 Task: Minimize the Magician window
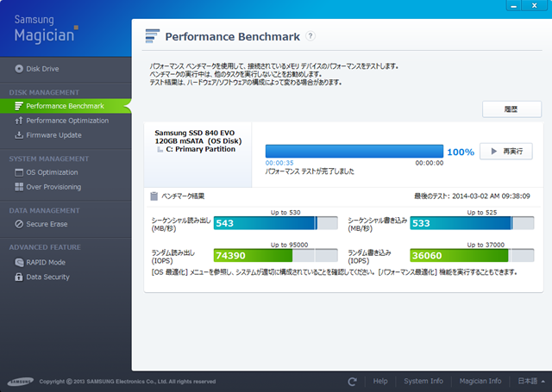(x=514, y=5)
